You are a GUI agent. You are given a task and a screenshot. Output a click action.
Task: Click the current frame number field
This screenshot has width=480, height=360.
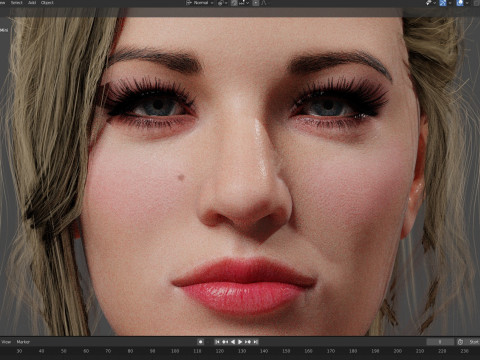(x=440, y=342)
